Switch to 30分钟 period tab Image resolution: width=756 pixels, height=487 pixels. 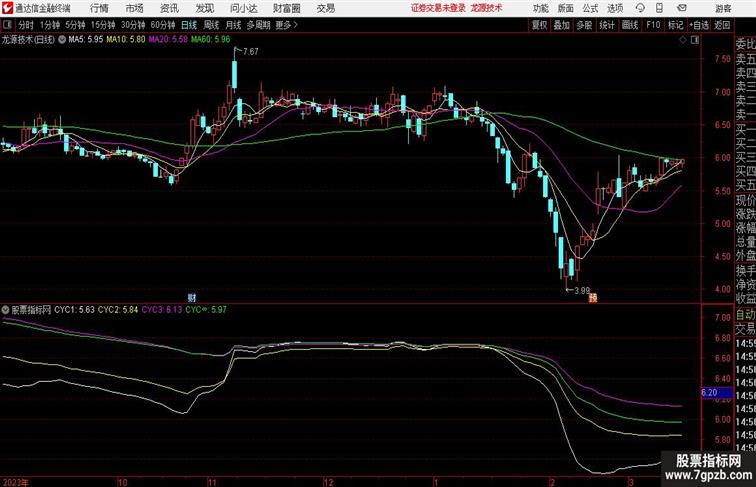click(x=133, y=25)
